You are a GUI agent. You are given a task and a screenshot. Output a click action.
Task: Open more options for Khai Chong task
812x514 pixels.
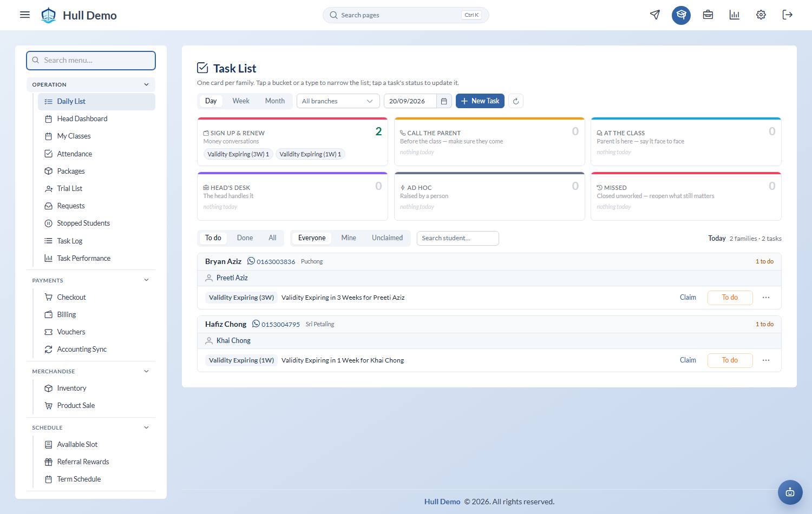(x=766, y=360)
